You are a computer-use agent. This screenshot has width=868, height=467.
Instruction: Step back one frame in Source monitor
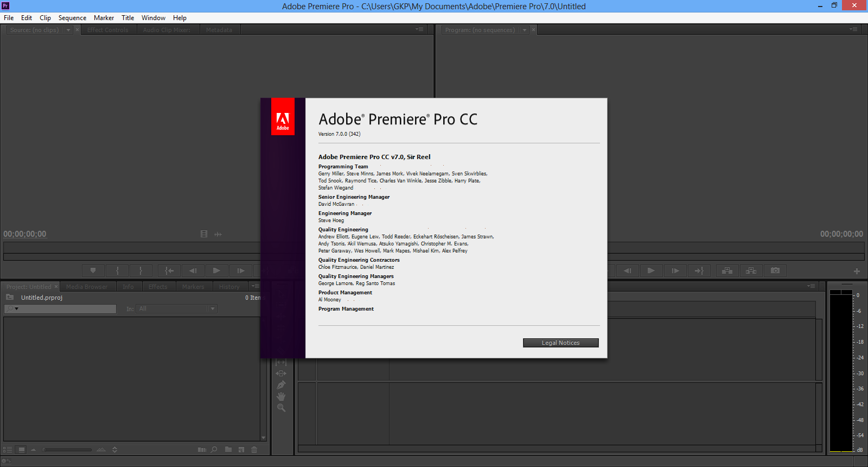point(193,270)
